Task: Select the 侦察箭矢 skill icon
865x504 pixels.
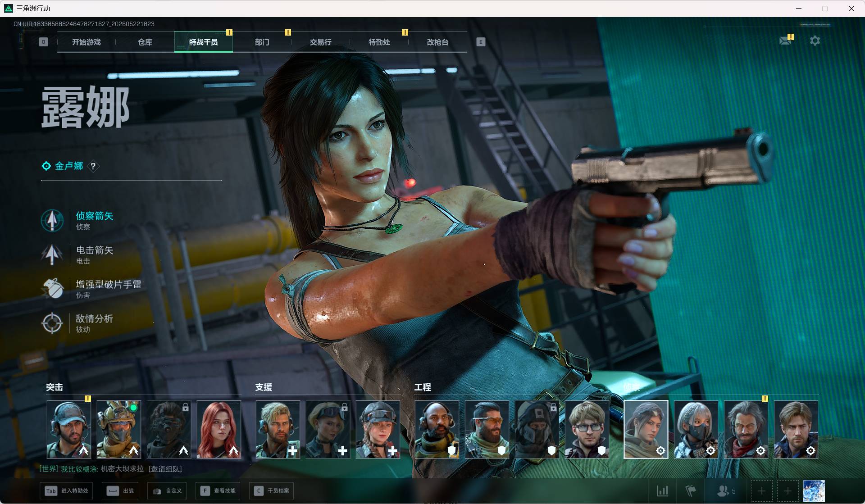Action: pos(52,220)
